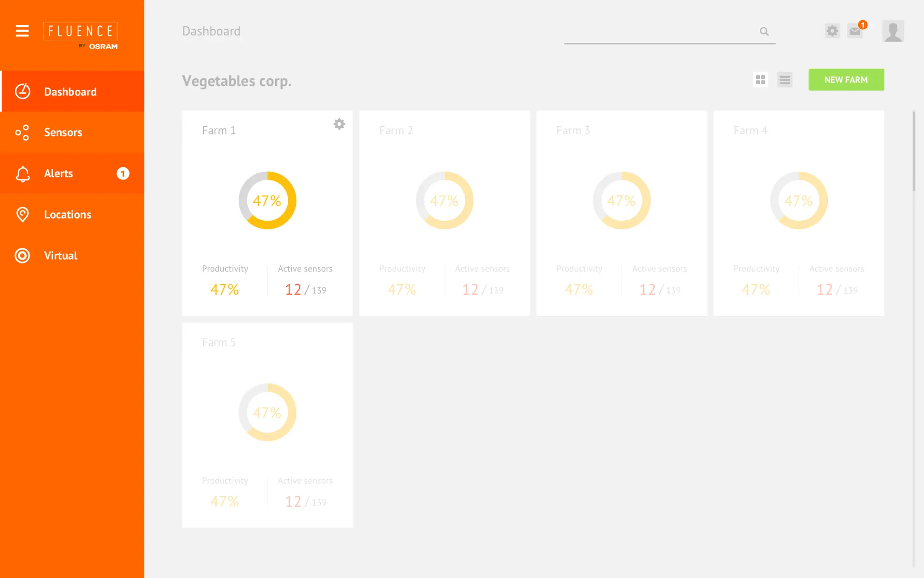Go to Dashboard in sidebar
The image size is (924, 578).
pos(70,91)
